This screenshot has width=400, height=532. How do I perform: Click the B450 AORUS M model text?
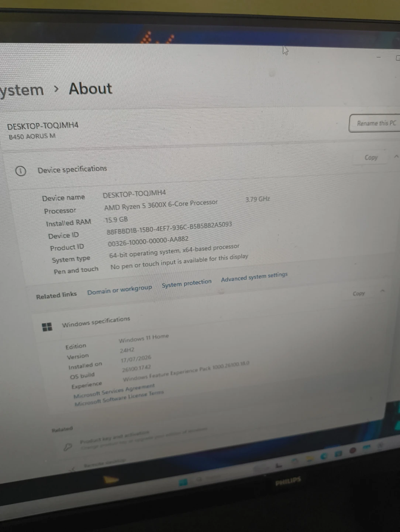coord(32,136)
